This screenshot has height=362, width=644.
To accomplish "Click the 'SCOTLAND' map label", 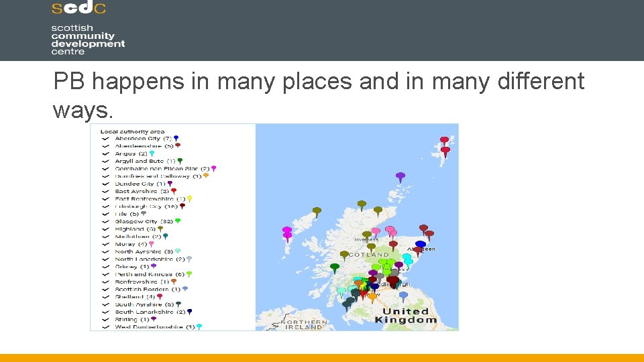I will pyautogui.click(x=368, y=255).
